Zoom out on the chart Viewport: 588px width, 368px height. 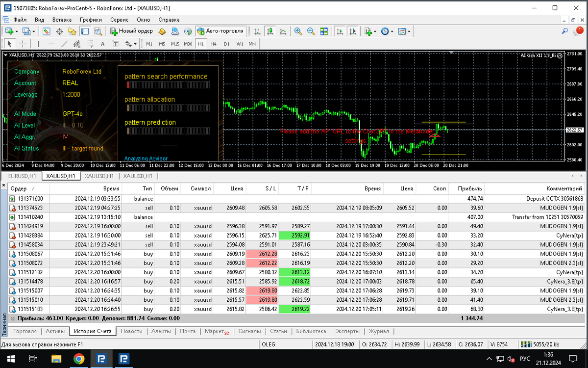(x=311, y=31)
